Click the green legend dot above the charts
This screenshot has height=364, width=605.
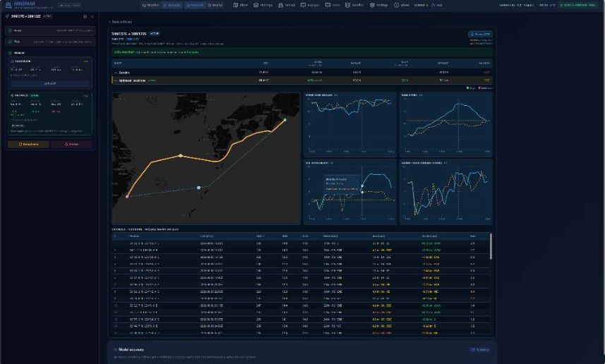click(468, 88)
